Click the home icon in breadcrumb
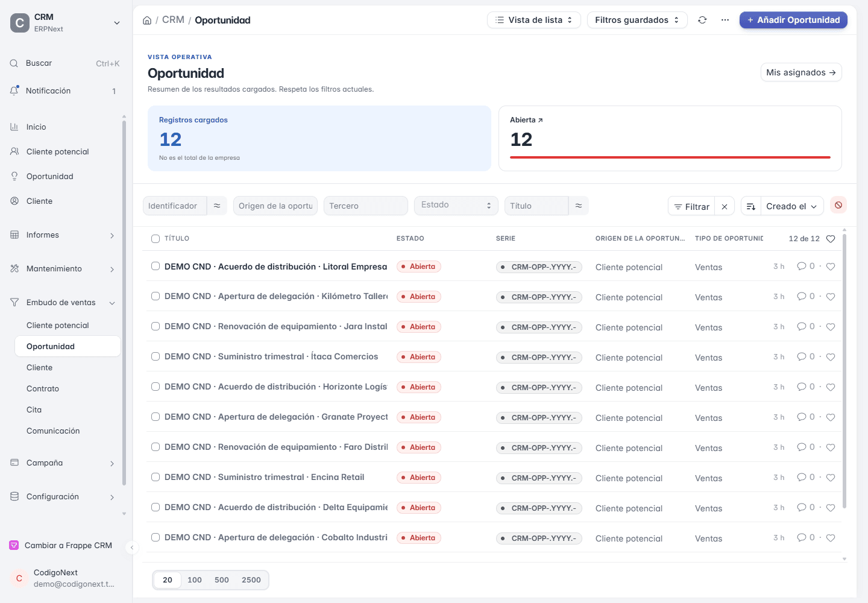This screenshot has width=868, height=603. 147,21
